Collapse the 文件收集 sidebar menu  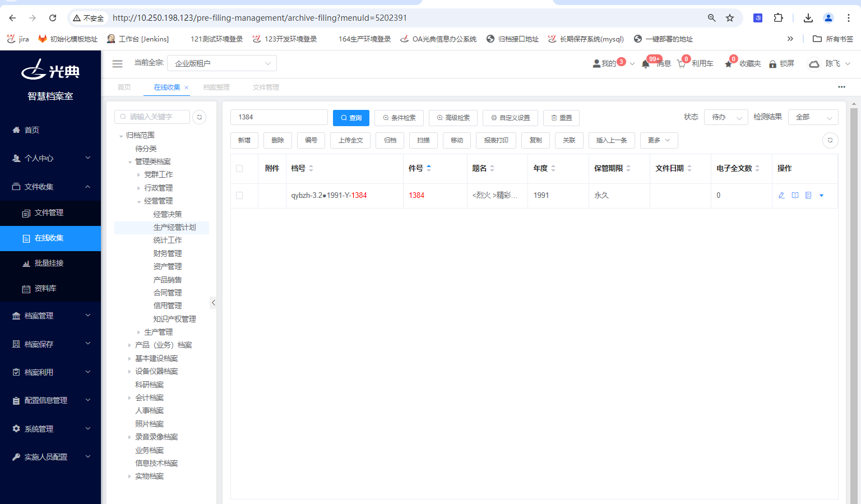tap(50, 187)
